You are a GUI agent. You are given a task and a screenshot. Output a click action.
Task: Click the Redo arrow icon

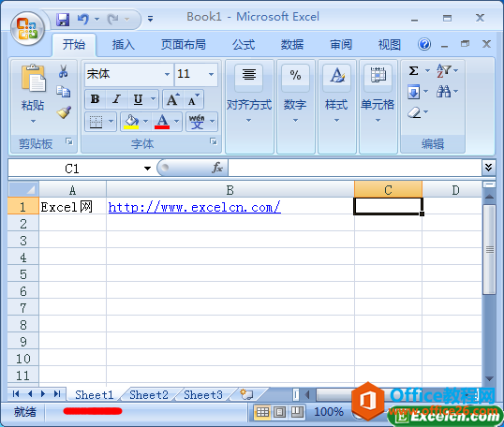tap(113, 20)
